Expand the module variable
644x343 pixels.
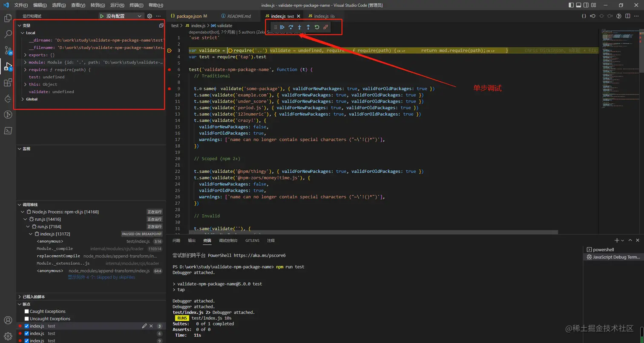[x=25, y=62]
